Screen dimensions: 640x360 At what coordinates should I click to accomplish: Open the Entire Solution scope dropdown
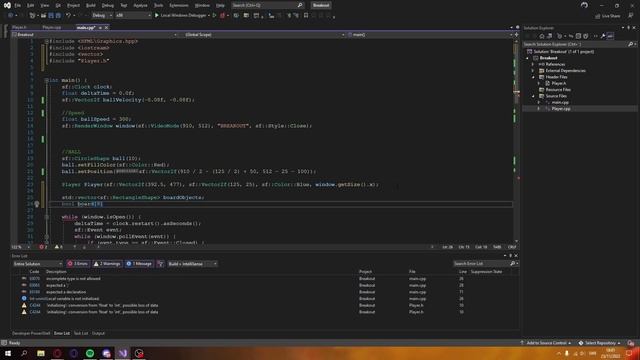pyautogui.click(x=38, y=264)
